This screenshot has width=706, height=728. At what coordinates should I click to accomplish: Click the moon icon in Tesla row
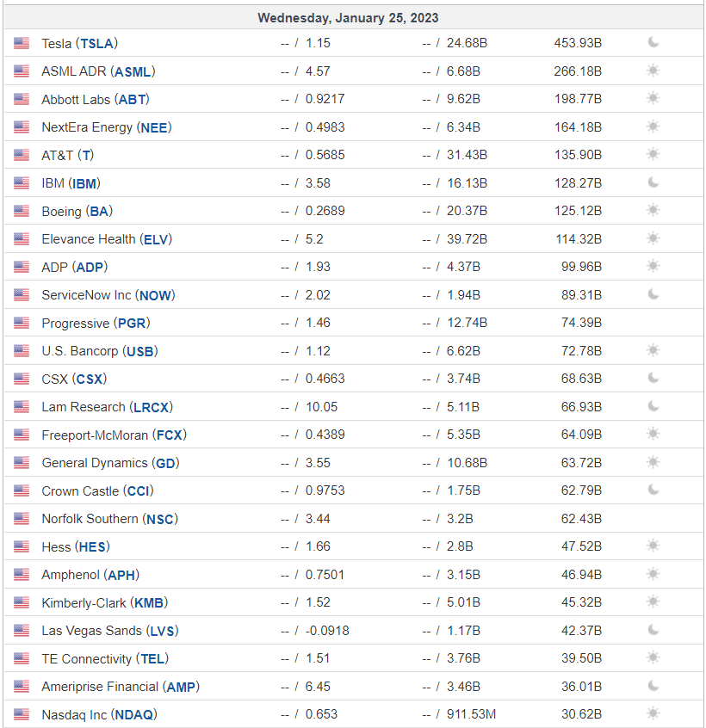(x=653, y=42)
